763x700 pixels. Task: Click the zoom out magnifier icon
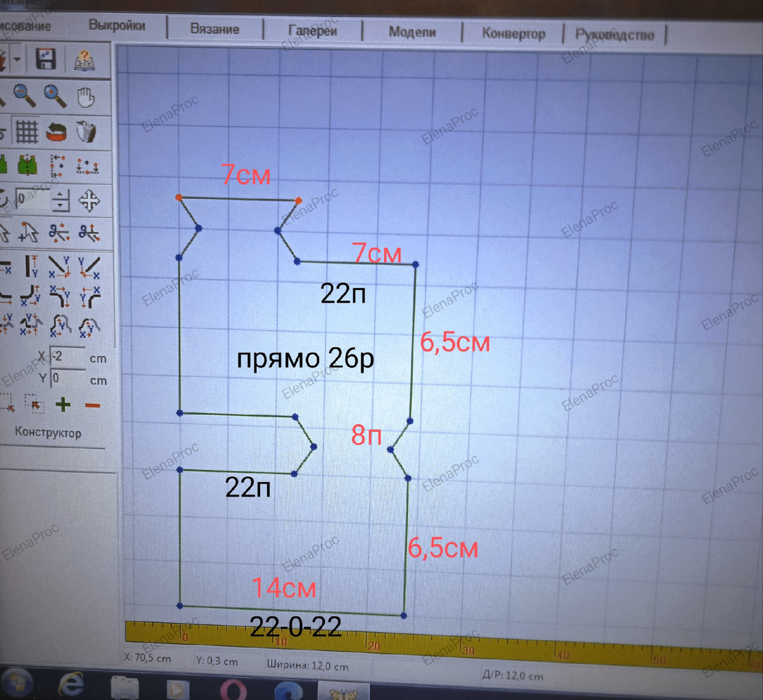(24, 95)
